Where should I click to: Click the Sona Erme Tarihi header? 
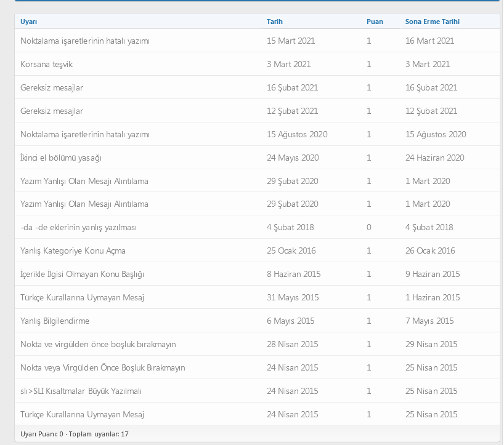[x=432, y=22]
